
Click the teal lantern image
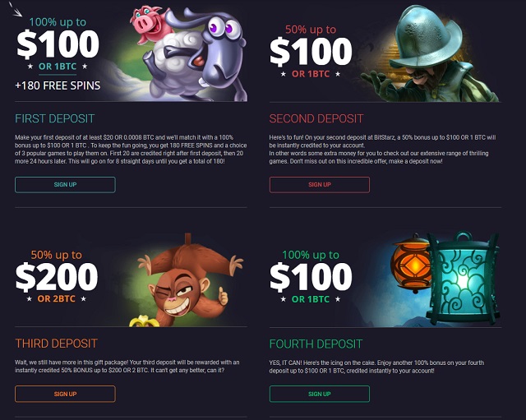pos(462,279)
